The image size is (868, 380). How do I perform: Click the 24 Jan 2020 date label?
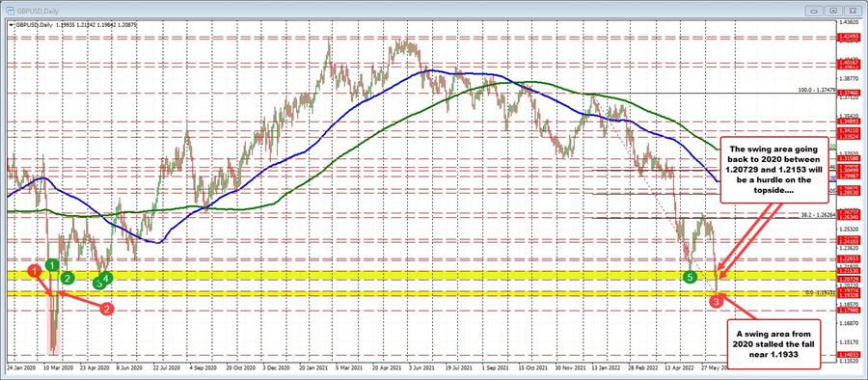coord(20,366)
